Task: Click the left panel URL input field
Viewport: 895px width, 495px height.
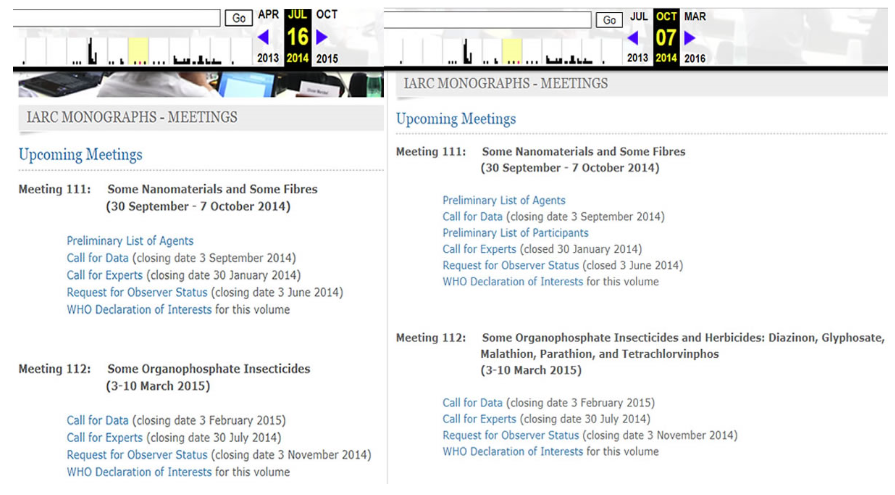Action: pos(116,18)
